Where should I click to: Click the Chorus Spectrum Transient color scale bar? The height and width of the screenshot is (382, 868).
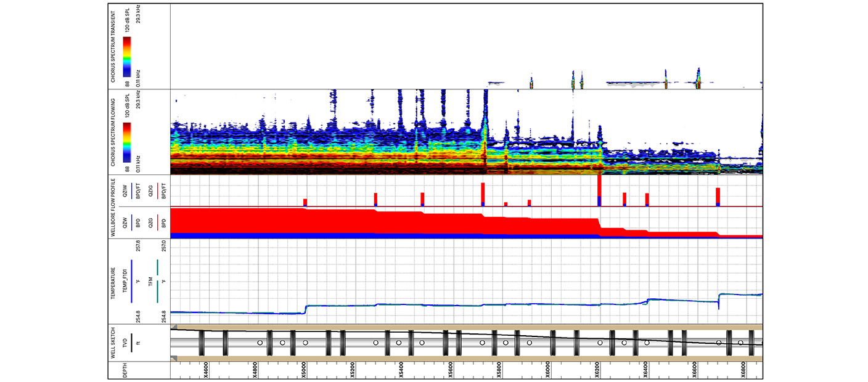click(126, 57)
